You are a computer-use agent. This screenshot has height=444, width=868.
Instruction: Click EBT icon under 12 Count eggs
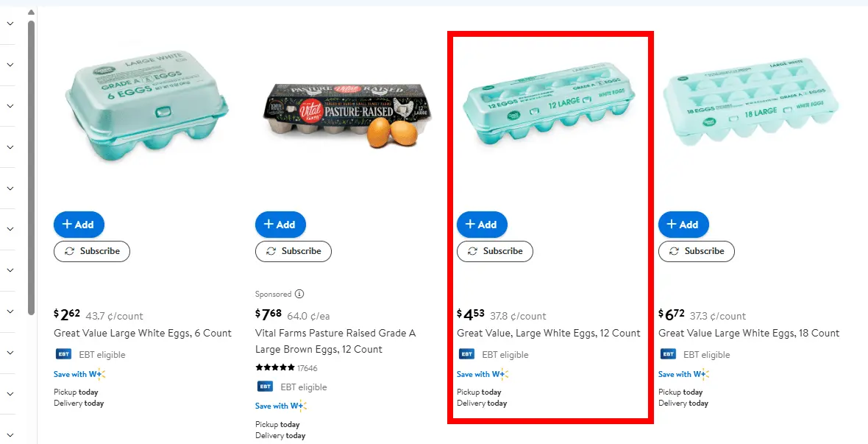click(x=466, y=354)
